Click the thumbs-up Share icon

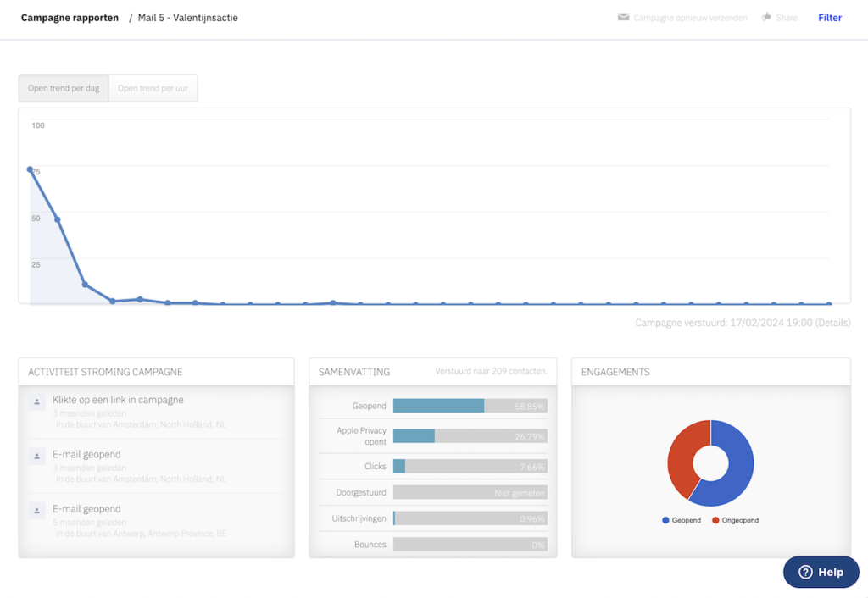point(766,17)
